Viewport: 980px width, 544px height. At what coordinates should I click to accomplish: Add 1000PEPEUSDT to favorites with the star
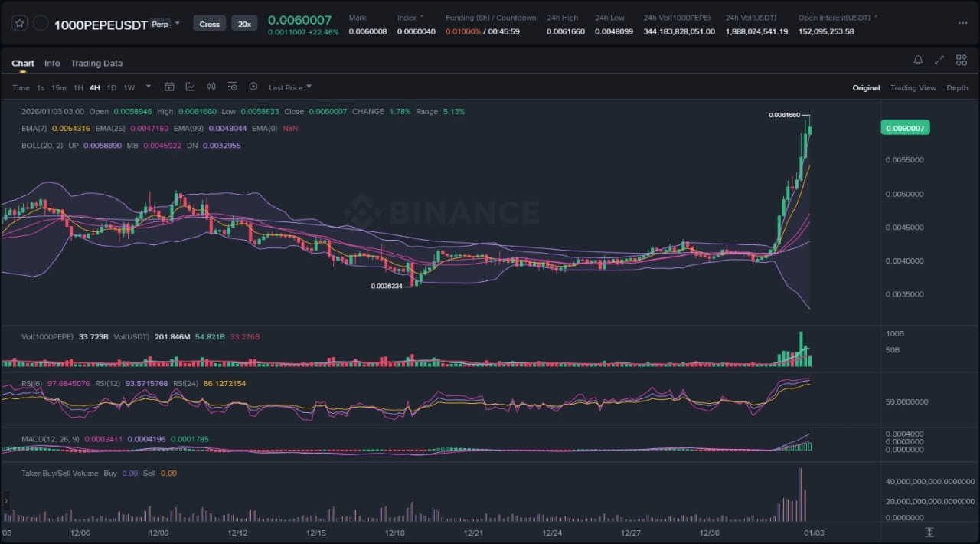point(20,24)
